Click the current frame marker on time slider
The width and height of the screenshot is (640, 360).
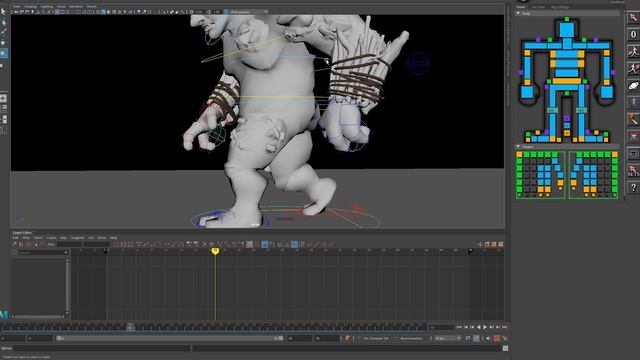tap(130, 327)
